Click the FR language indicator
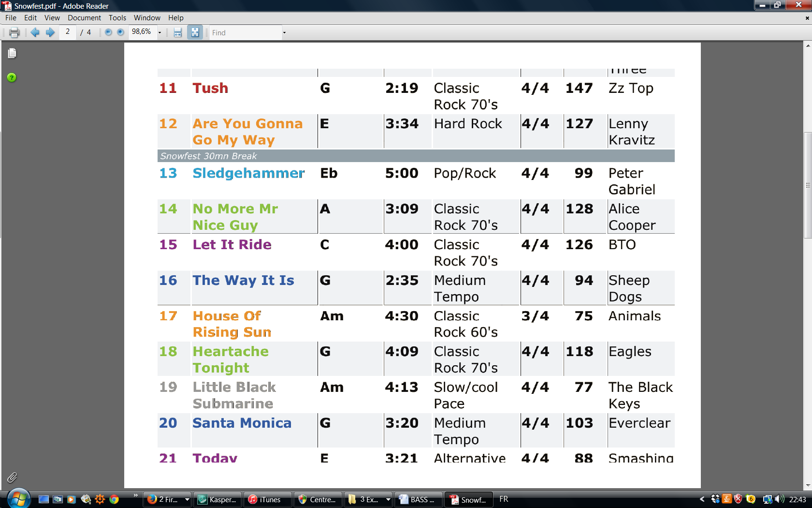The height and width of the screenshot is (508, 812). tap(504, 499)
